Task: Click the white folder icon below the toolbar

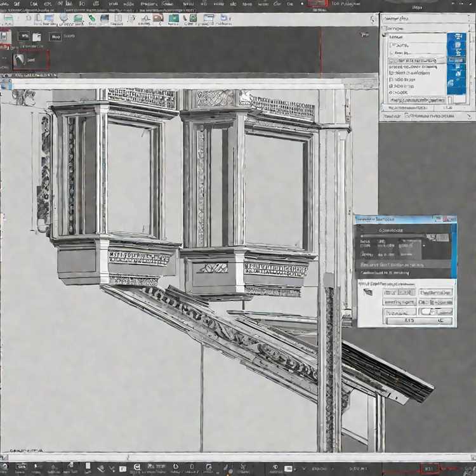Action: coord(37,37)
